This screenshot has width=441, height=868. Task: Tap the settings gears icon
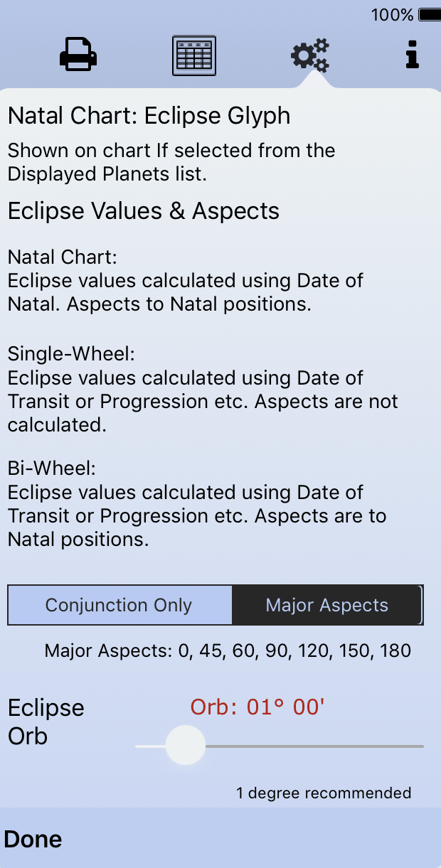(x=310, y=55)
